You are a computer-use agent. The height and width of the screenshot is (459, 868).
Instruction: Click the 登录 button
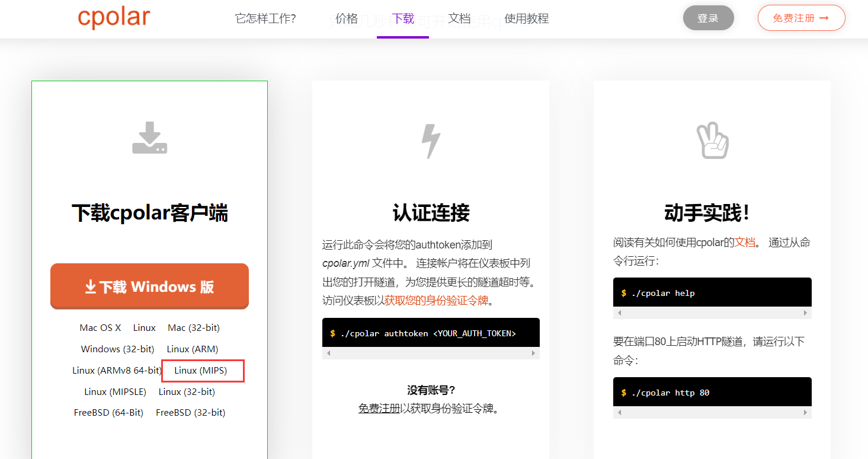(708, 18)
